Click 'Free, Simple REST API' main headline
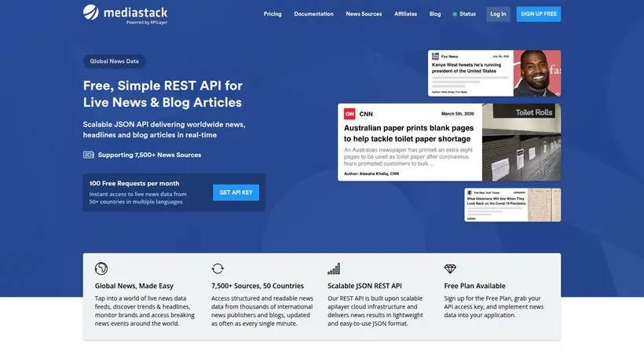 coord(163,94)
